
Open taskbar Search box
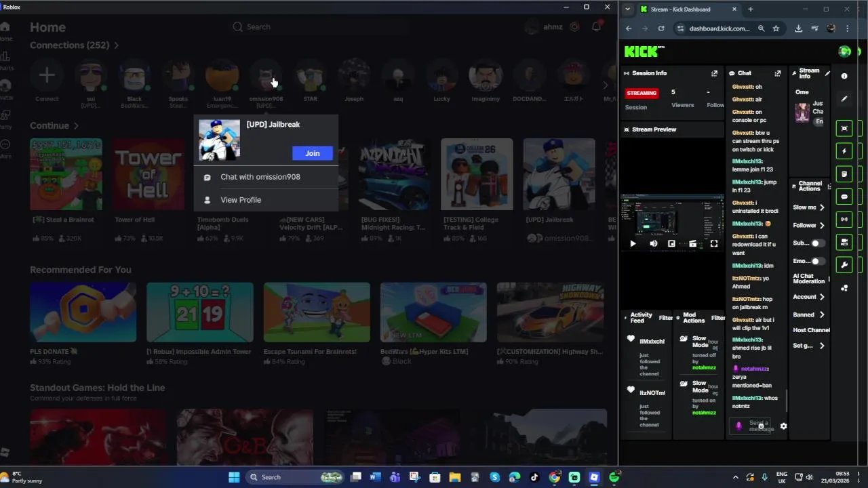coord(296,477)
